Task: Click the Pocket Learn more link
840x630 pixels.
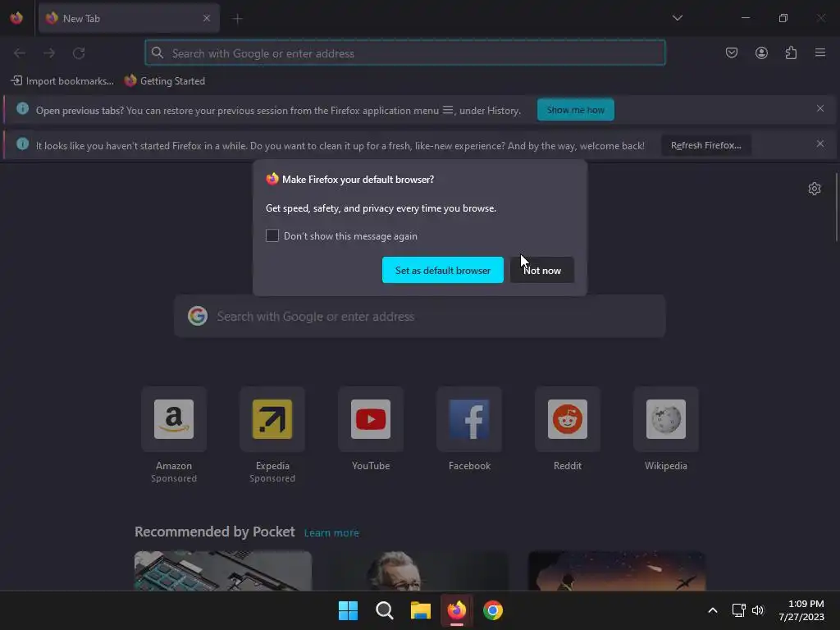Action: [x=331, y=532]
